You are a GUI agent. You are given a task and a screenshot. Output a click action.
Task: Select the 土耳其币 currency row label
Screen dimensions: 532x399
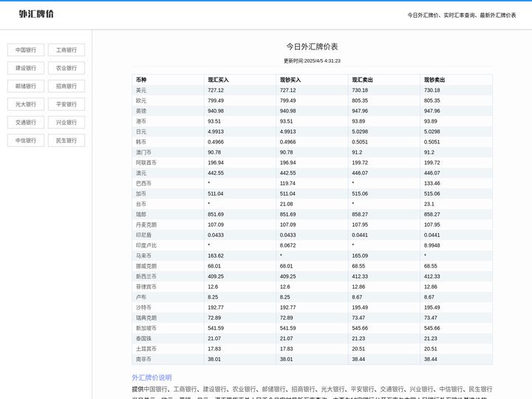[x=146, y=349]
